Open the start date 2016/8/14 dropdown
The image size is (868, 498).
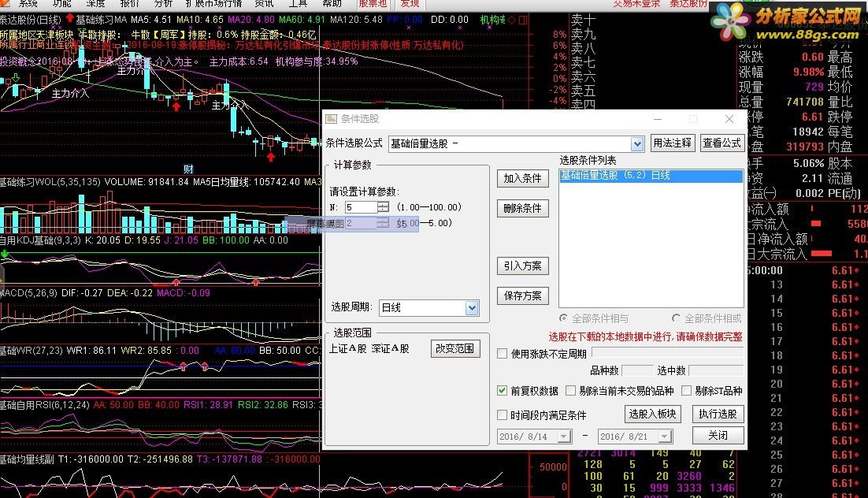click(564, 437)
